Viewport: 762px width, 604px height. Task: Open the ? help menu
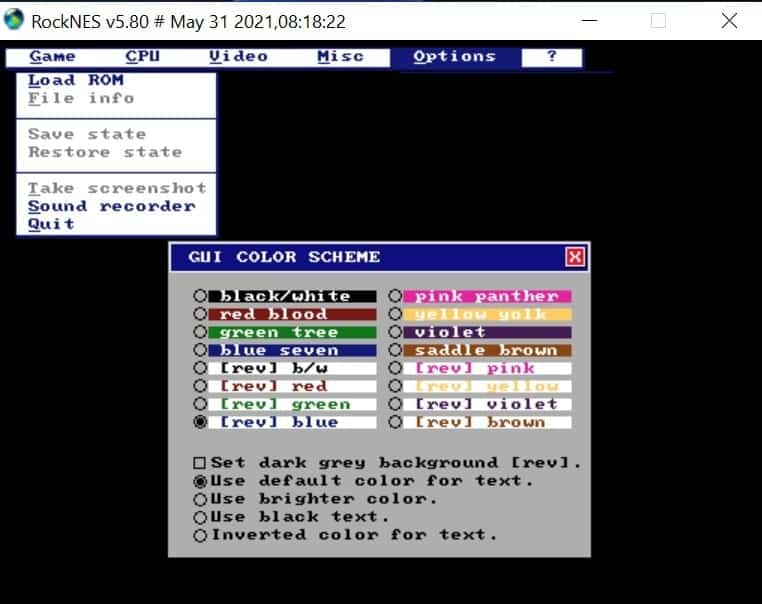(x=552, y=57)
